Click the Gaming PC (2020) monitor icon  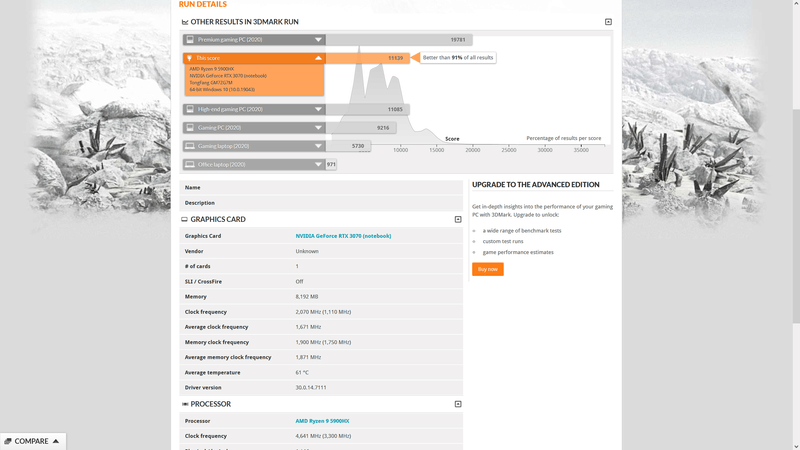(190, 128)
